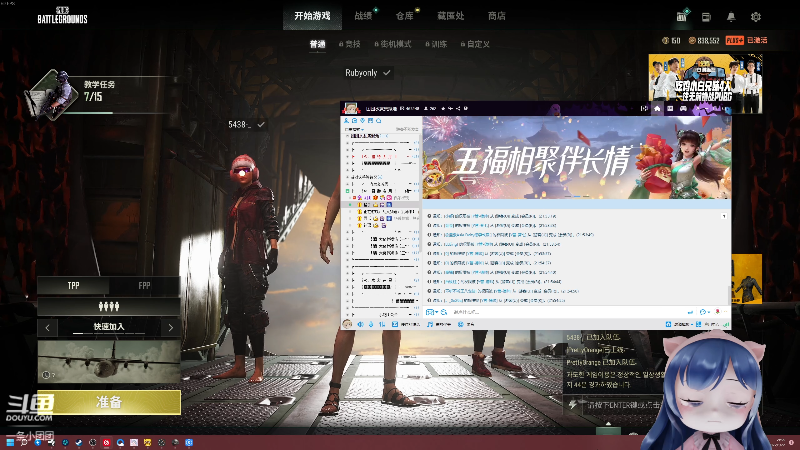Select the 开始游戏 tab
This screenshot has width=800, height=450.
click(x=312, y=16)
